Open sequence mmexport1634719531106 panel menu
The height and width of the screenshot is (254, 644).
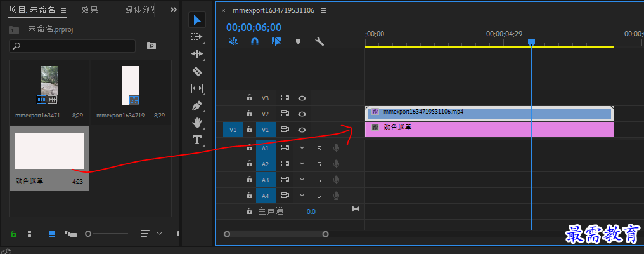point(323,10)
